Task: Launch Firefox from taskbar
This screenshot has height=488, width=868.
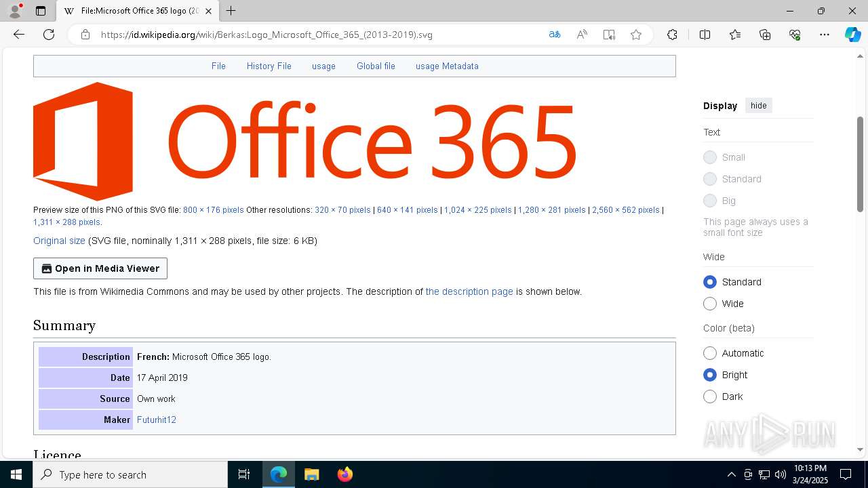Action: point(344,474)
